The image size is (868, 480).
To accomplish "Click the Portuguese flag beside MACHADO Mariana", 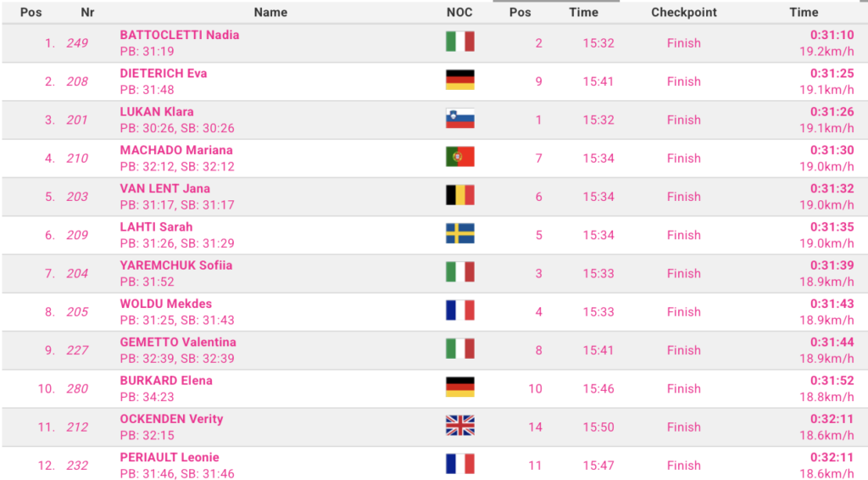I will point(459,157).
